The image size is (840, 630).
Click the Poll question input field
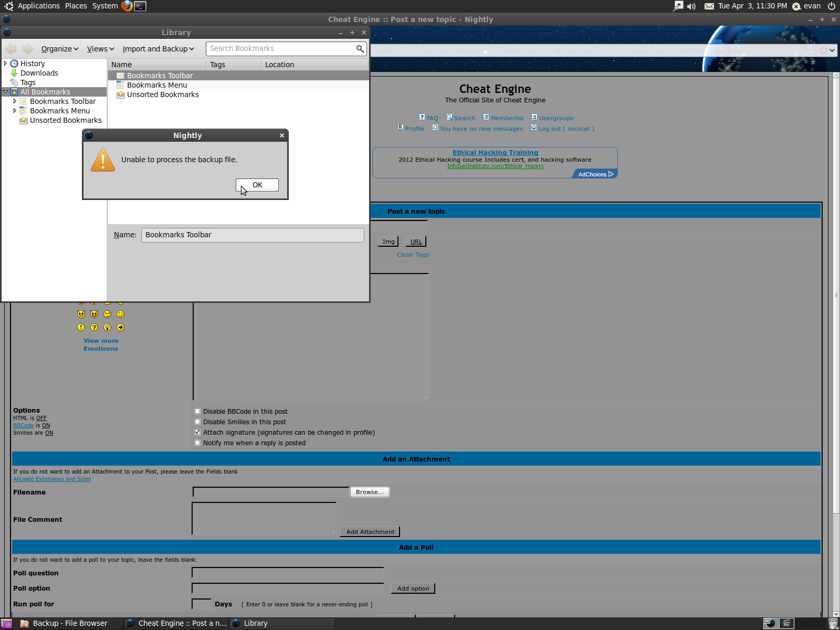pos(288,573)
